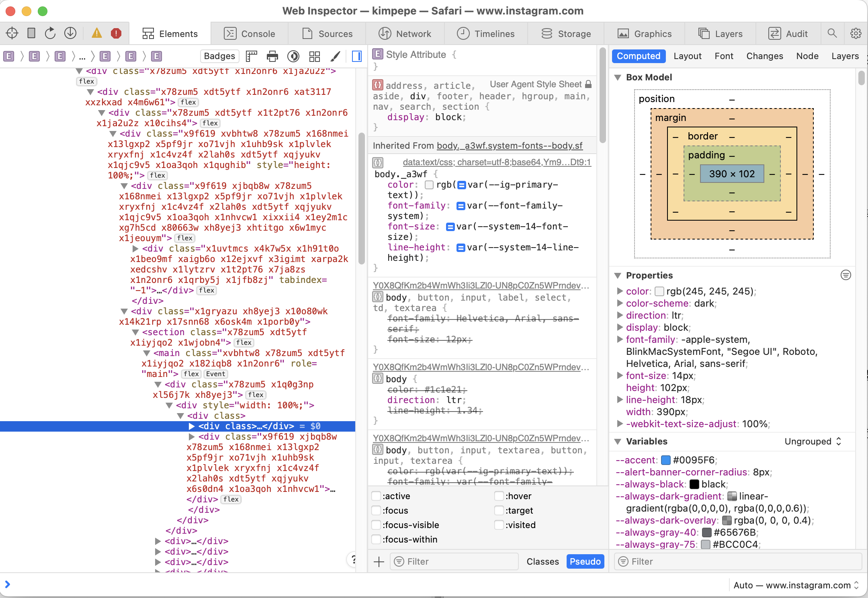Open the Layout sidebar tab
Viewport: 868px width, 598px height.
(687, 56)
